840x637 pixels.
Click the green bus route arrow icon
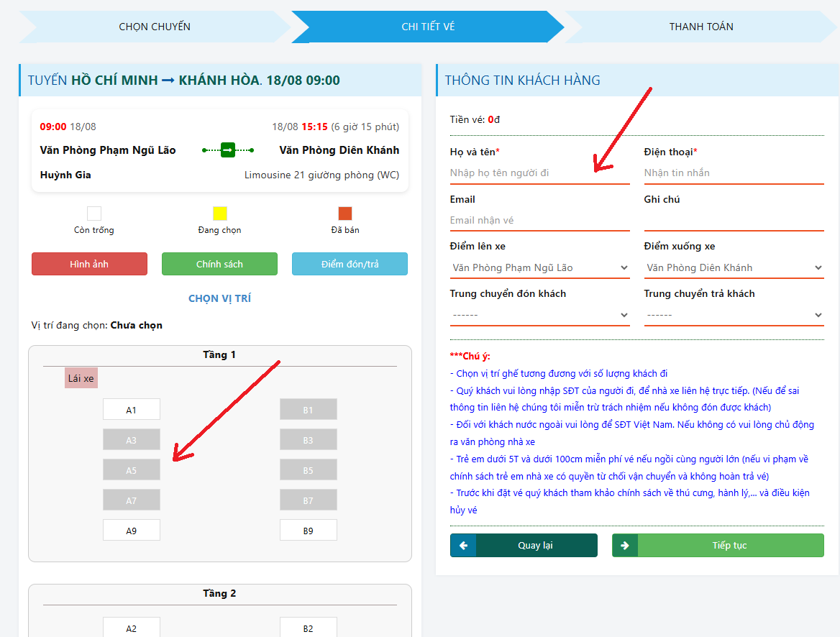[228, 150]
